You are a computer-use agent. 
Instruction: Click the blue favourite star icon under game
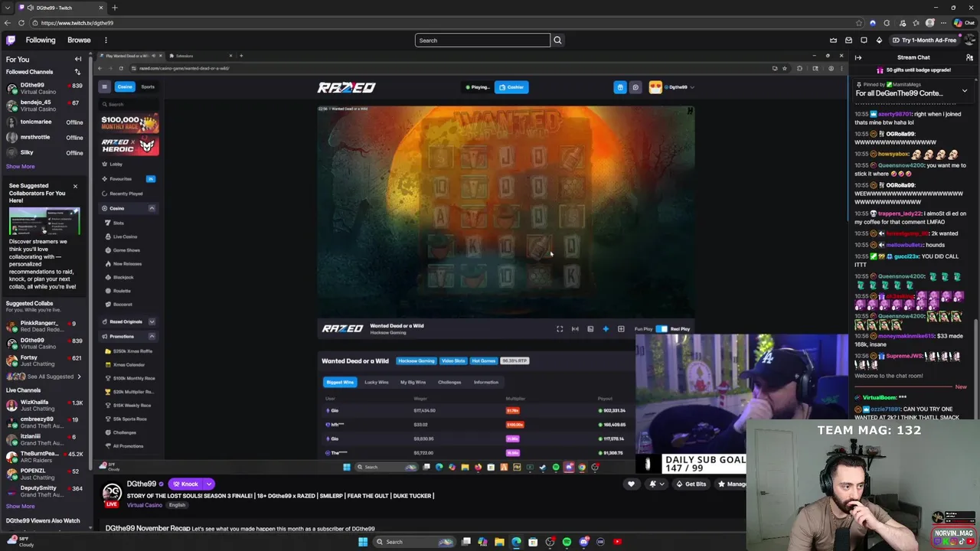coord(606,329)
